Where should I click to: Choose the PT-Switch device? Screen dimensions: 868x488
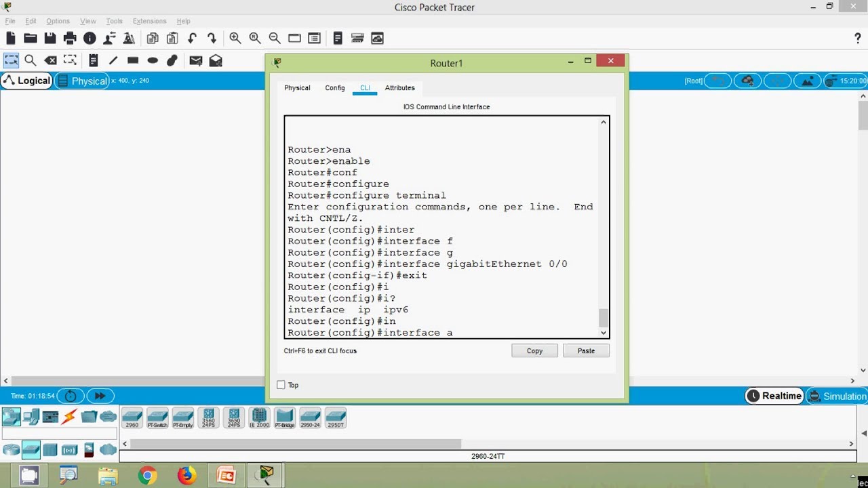coord(157,418)
